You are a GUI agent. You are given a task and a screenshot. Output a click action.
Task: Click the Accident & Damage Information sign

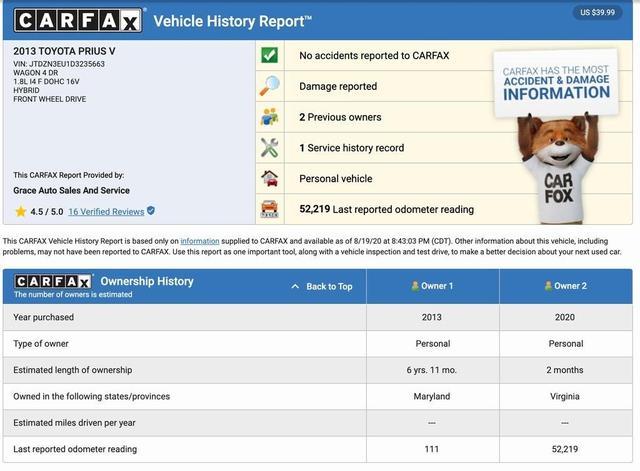pyautogui.click(x=556, y=81)
